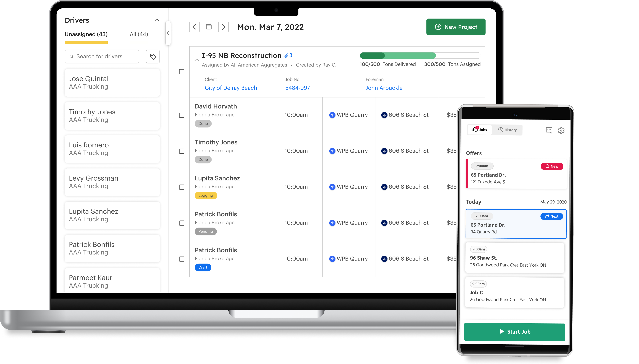Check the Timothy Jones assignment checkbox

tap(182, 151)
